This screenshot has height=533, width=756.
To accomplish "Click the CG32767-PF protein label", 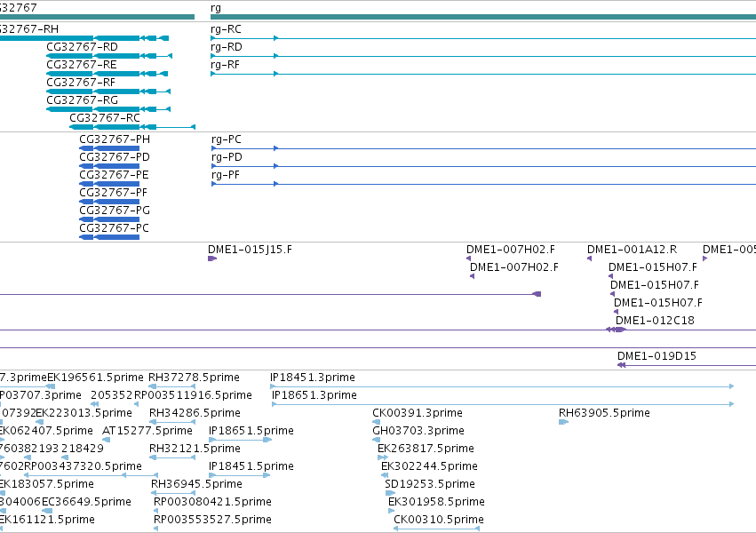I will (114, 193).
